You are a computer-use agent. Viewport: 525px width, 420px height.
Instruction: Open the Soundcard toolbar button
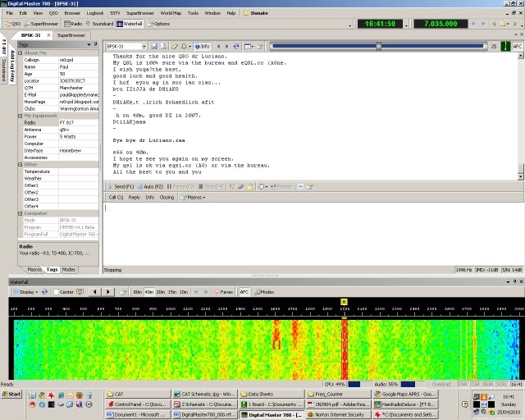tap(99, 24)
